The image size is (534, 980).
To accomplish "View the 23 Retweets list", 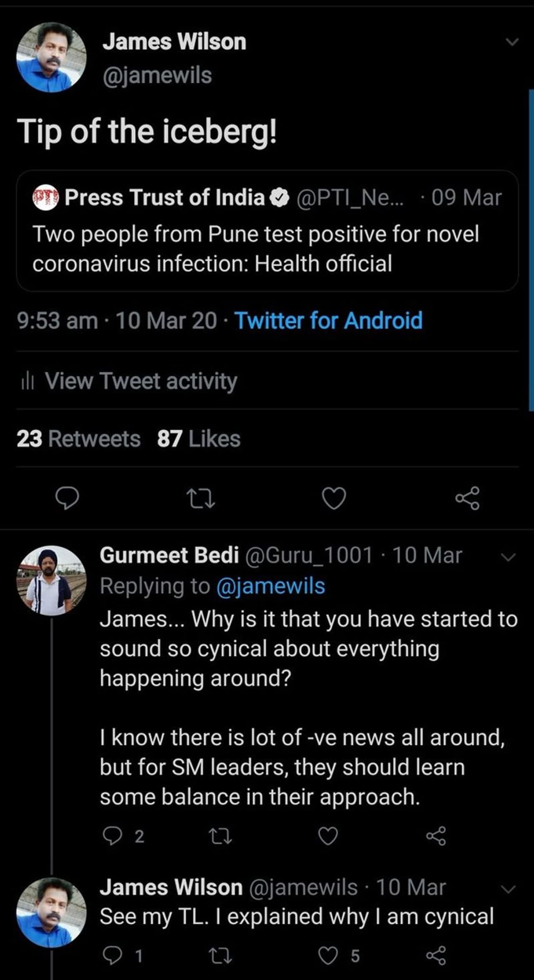I will (78, 439).
